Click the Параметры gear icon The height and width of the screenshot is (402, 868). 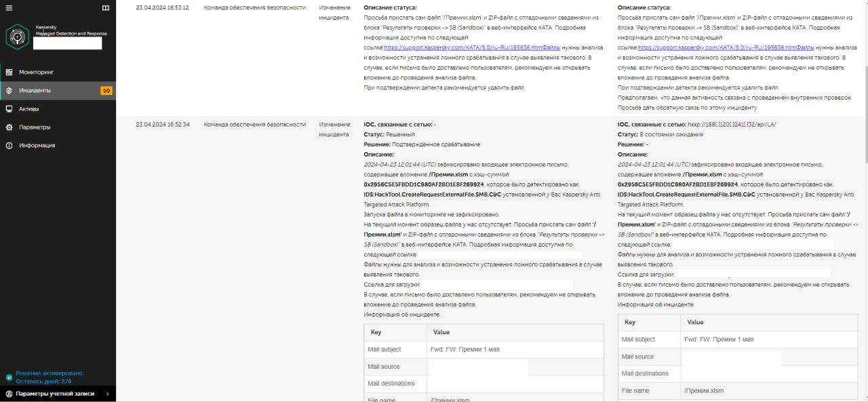[x=9, y=127]
